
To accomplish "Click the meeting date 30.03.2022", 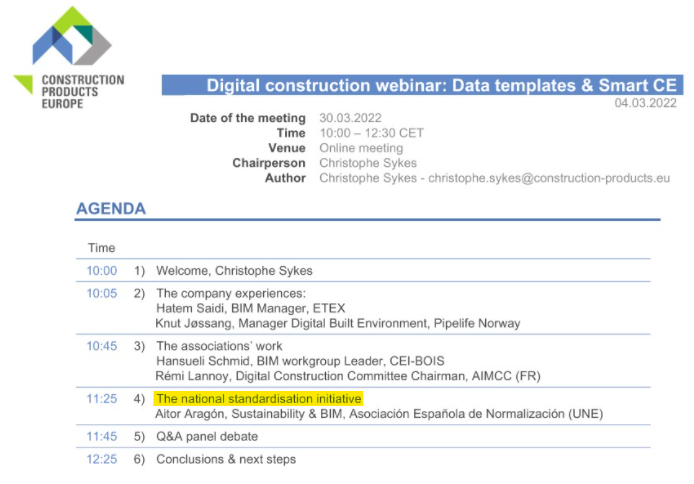I will (x=350, y=118).
